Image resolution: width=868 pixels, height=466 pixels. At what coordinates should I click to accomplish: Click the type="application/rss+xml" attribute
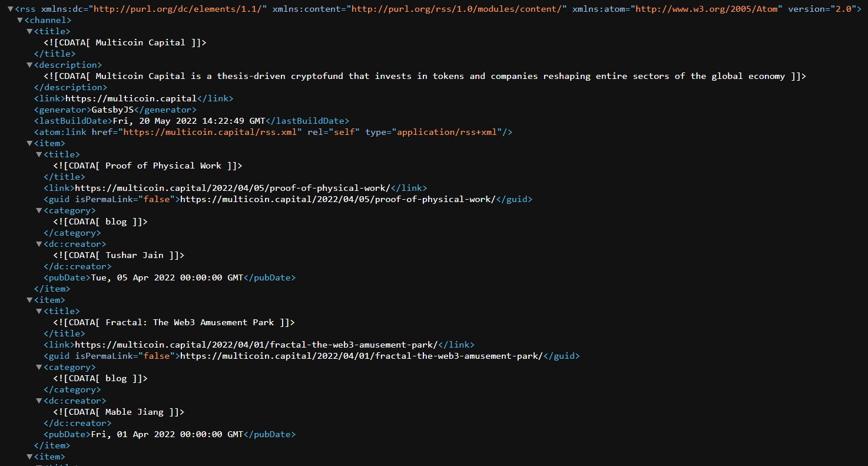(x=433, y=132)
